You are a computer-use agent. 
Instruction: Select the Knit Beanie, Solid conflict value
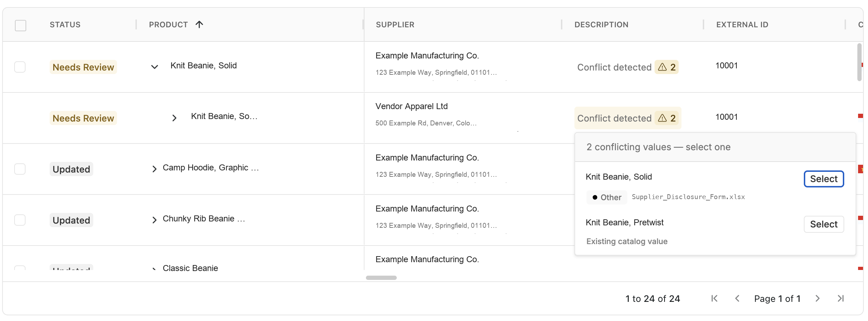[824, 179]
